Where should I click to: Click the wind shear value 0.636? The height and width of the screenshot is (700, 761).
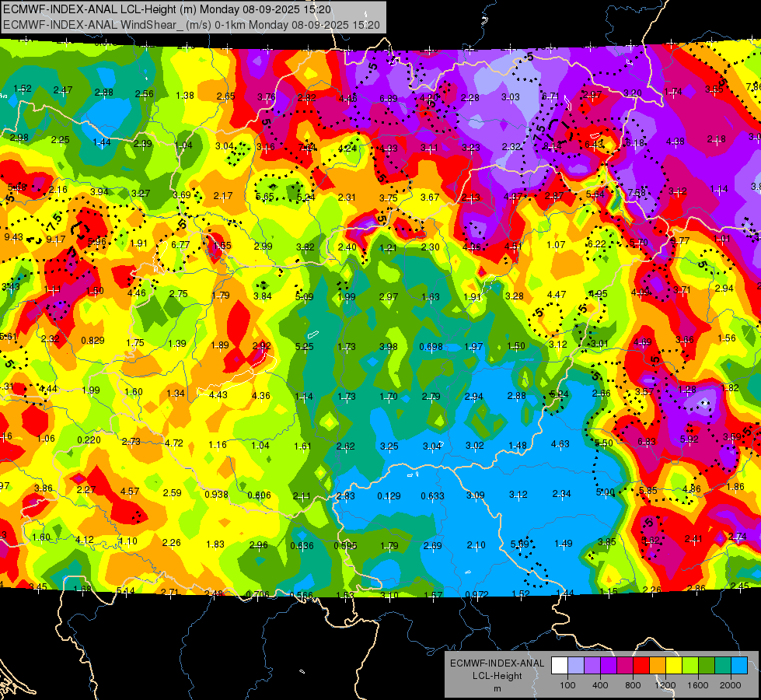click(x=302, y=545)
